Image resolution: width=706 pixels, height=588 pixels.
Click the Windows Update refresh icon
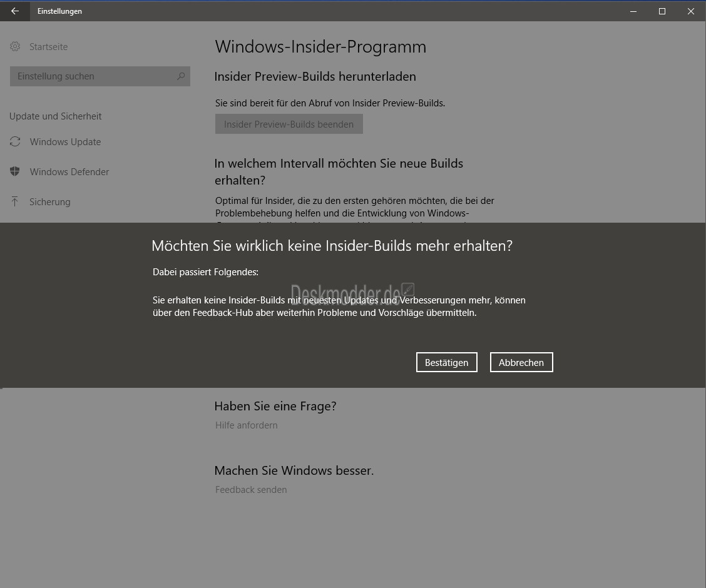pos(15,142)
